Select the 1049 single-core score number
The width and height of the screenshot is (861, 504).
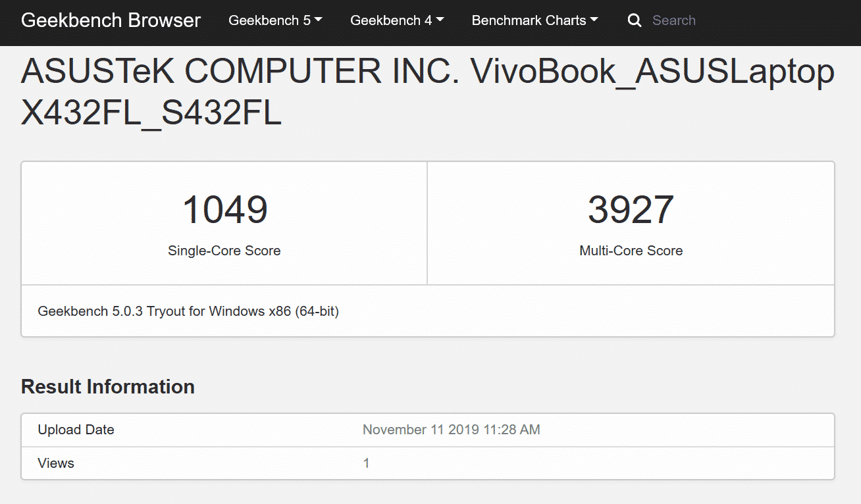pos(224,210)
